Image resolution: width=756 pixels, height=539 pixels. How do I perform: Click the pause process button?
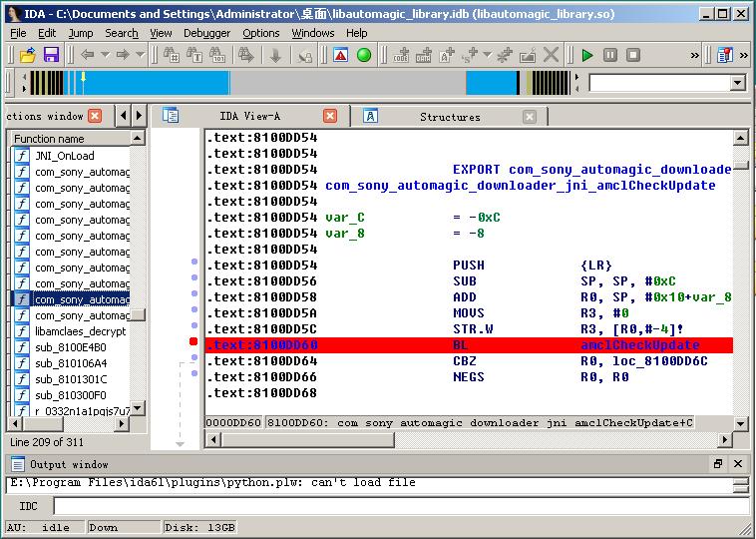click(x=610, y=55)
